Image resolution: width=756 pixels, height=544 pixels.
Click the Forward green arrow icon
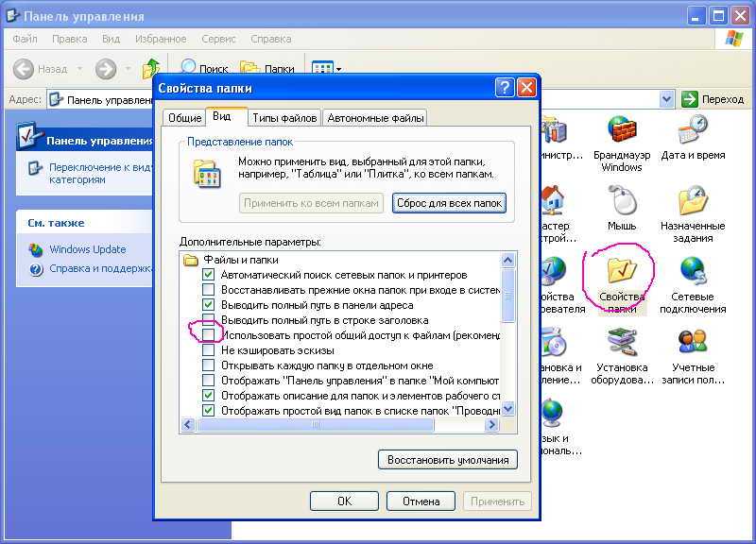pos(106,69)
